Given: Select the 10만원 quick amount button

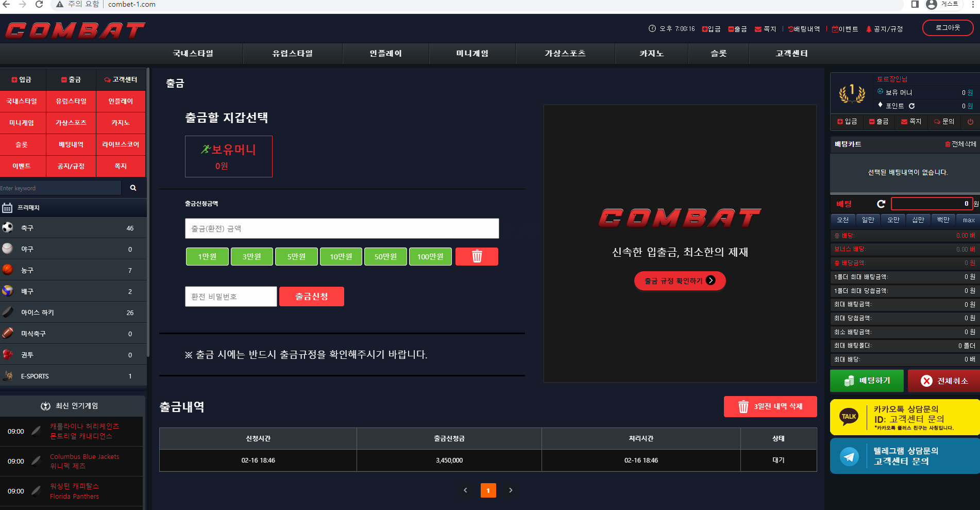Looking at the screenshot, I should [341, 256].
